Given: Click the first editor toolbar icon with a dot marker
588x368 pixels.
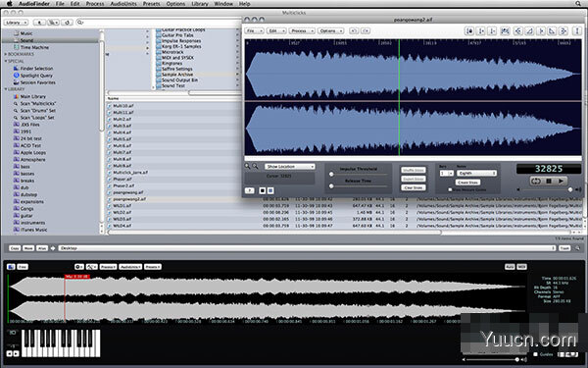Looking at the screenshot, I should pyautogui.click(x=469, y=31).
